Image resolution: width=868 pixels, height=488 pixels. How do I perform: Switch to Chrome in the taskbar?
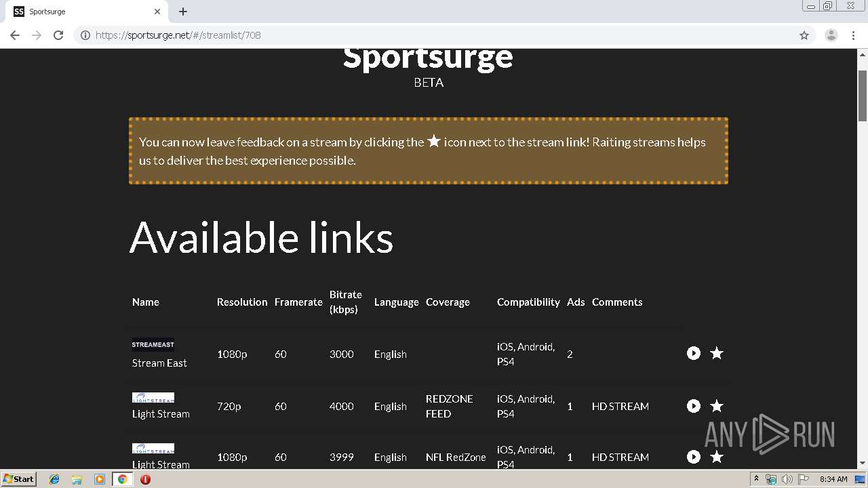122,479
